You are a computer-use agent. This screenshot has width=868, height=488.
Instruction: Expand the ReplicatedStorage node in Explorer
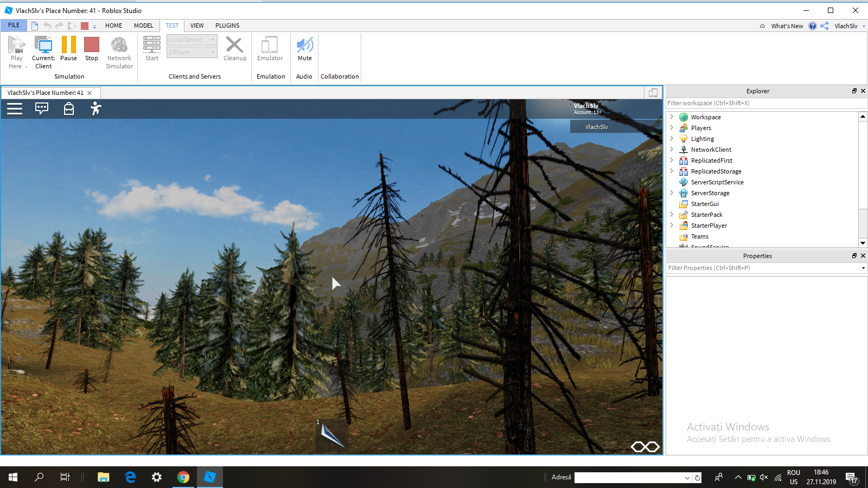click(672, 171)
